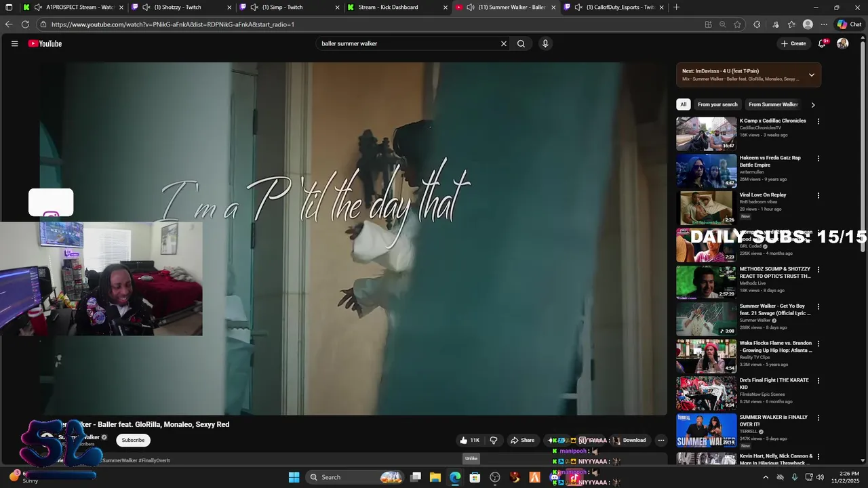Open the browser profile icon
Screen dimensions: 868x488
[808, 24]
